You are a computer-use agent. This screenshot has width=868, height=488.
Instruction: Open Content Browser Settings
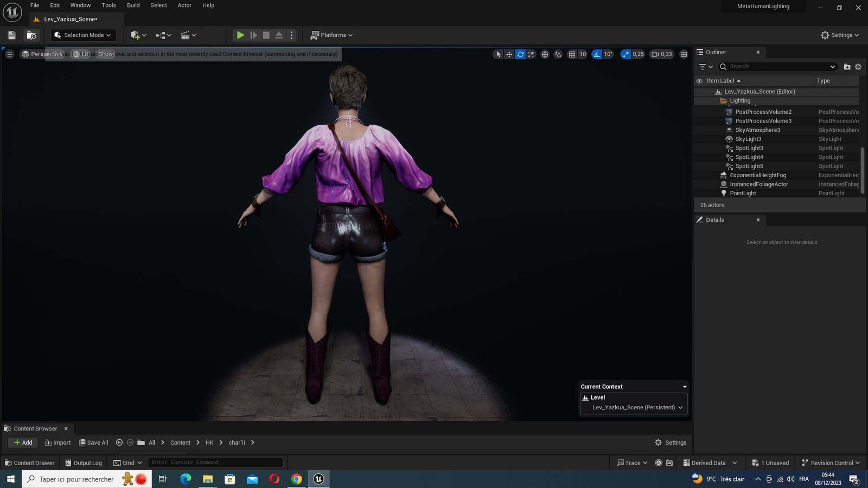pos(671,442)
